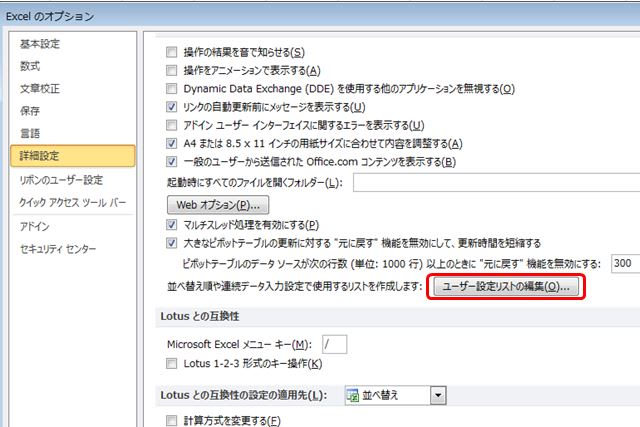640x427 pixels.
Task: Expand the 並べ替え sheet dropdown
Action: (x=437, y=395)
